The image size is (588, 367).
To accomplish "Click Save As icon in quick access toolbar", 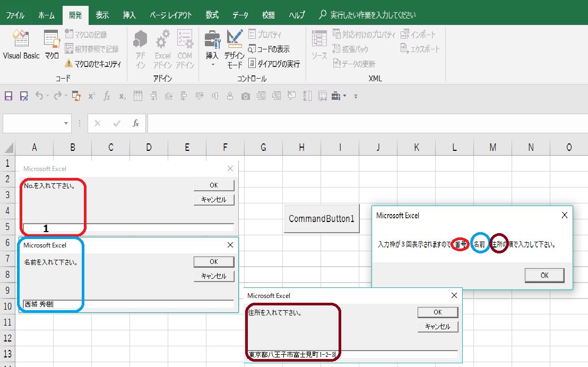I will (24, 96).
